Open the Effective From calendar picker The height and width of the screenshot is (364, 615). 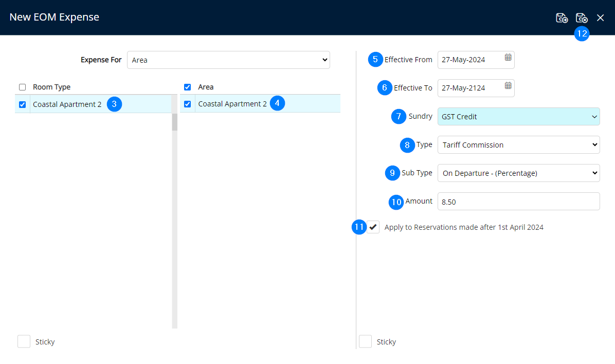tap(508, 58)
